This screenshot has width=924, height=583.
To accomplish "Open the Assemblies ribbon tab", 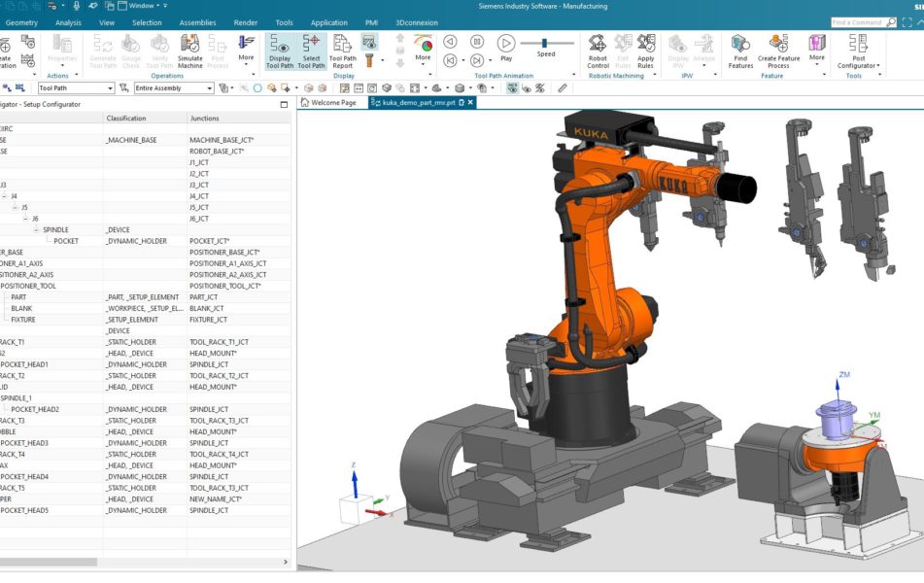I will point(197,22).
